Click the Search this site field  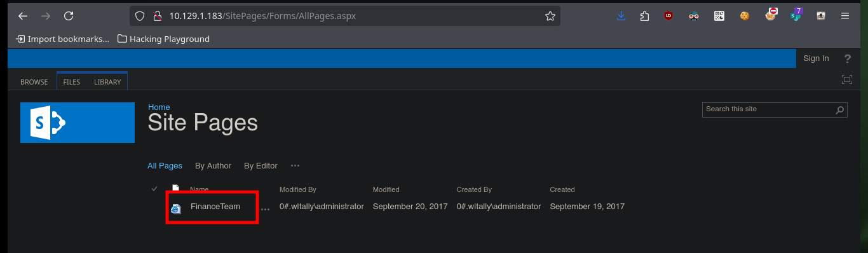click(x=768, y=109)
